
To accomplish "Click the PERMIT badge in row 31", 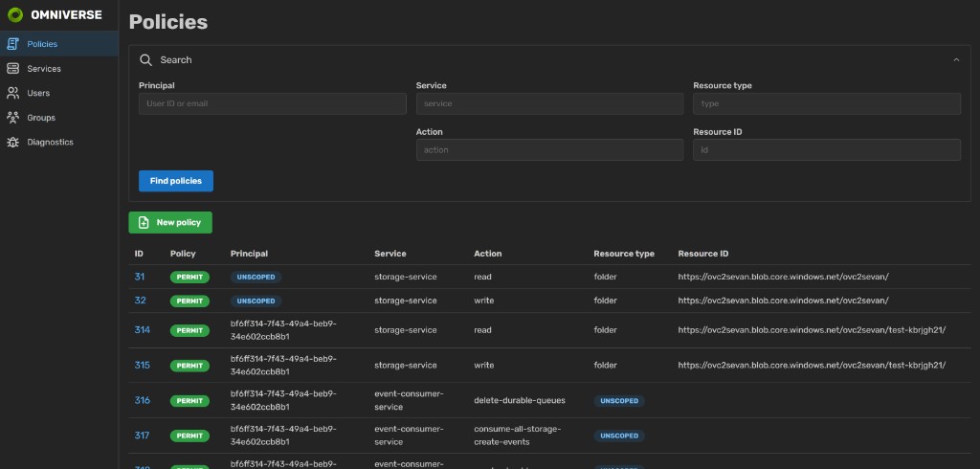I will (x=189, y=277).
